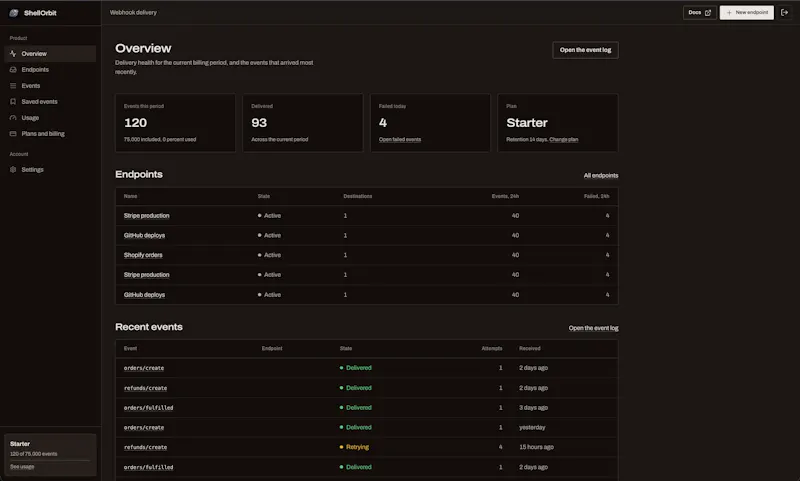Image resolution: width=800 pixels, height=481 pixels.
Task: Click the Endpoints sidebar icon
Action: pyautogui.click(x=13, y=69)
